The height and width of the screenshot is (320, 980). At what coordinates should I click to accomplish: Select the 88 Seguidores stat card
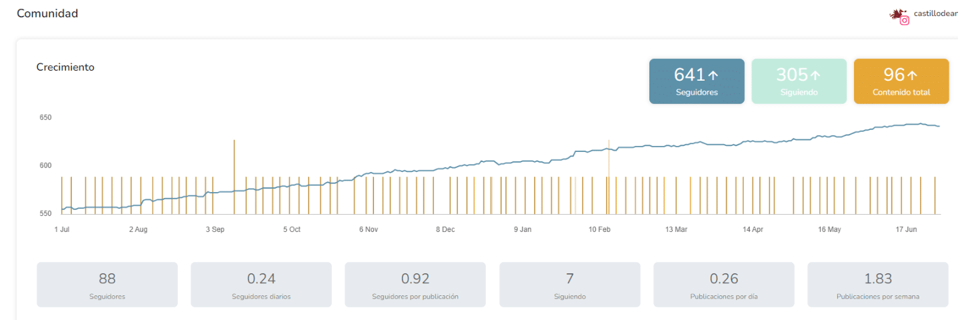pyautogui.click(x=107, y=285)
